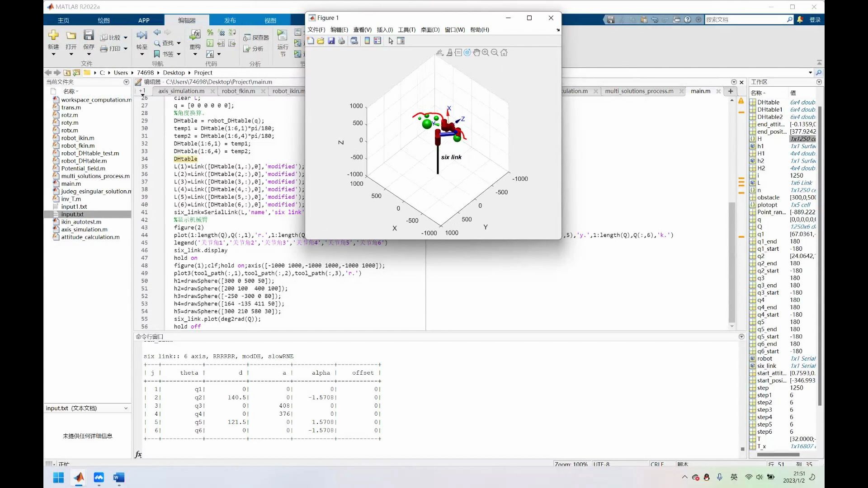Expand the input.txt details panel chevron
Viewport: 868px width, 488px height.
(x=126, y=408)
